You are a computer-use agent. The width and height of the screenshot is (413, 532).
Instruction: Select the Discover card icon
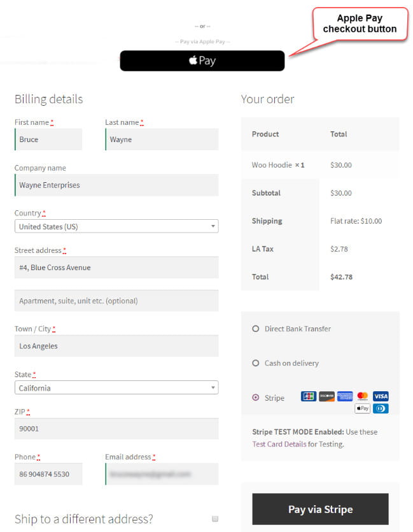326,396
